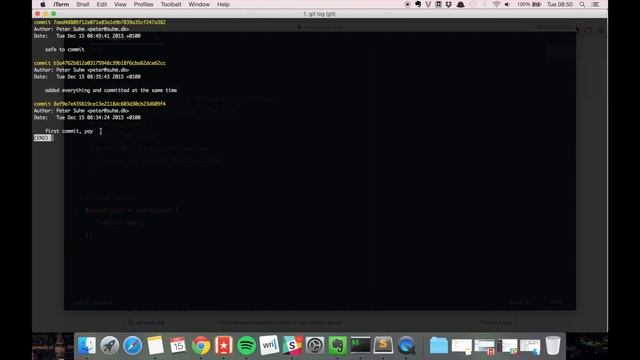Click commit hash starting 7aed4880
This screenshot has height=360, width=640.
(x=109, y=22)
